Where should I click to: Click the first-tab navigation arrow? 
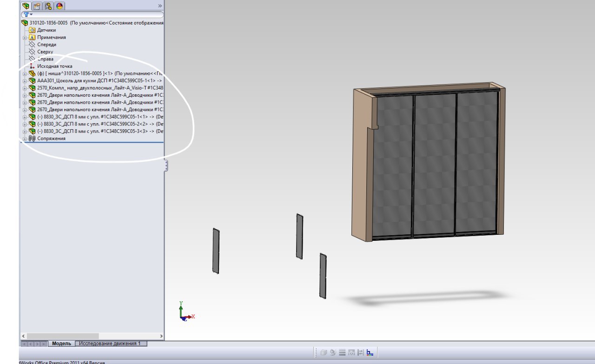pyautogui.click(x=25, y=344)
